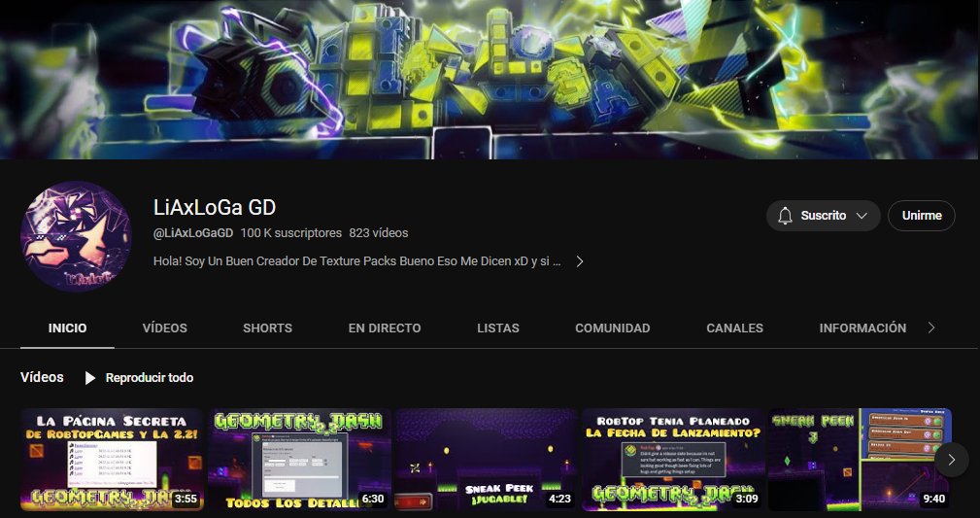Image resolution: width=980 pixels, height=518 pixels.
Task: Advance video carousel with next arrow
Action: (x=951, y=460)
